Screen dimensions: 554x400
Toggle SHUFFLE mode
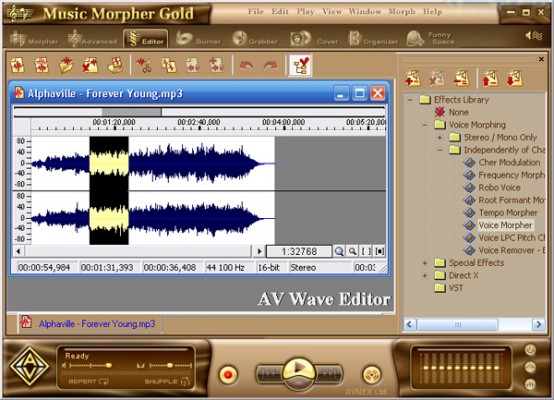(167, 382)
